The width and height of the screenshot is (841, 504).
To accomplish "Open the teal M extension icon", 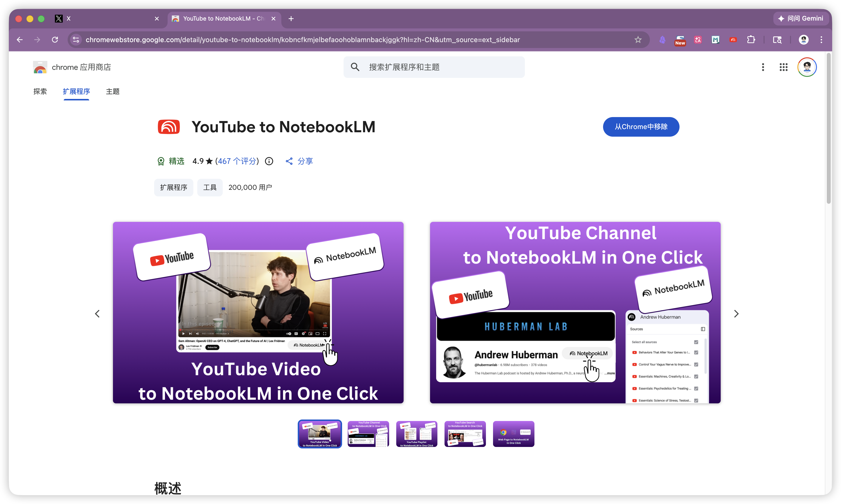I will pos(715,40).
